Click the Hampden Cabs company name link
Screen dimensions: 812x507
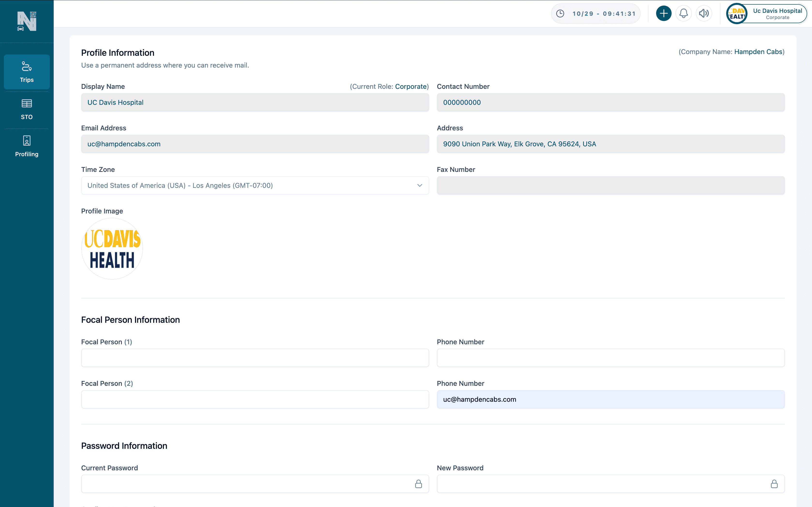758,52
